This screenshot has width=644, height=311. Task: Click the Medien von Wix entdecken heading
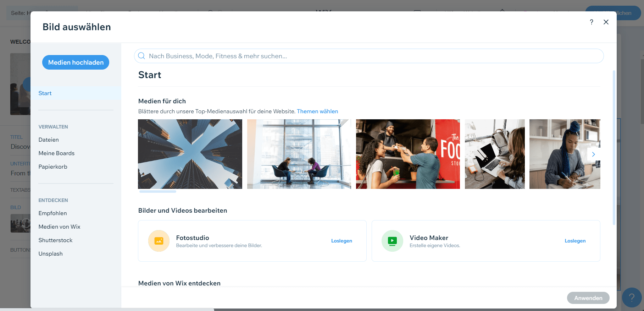click(x=179, y=283)
